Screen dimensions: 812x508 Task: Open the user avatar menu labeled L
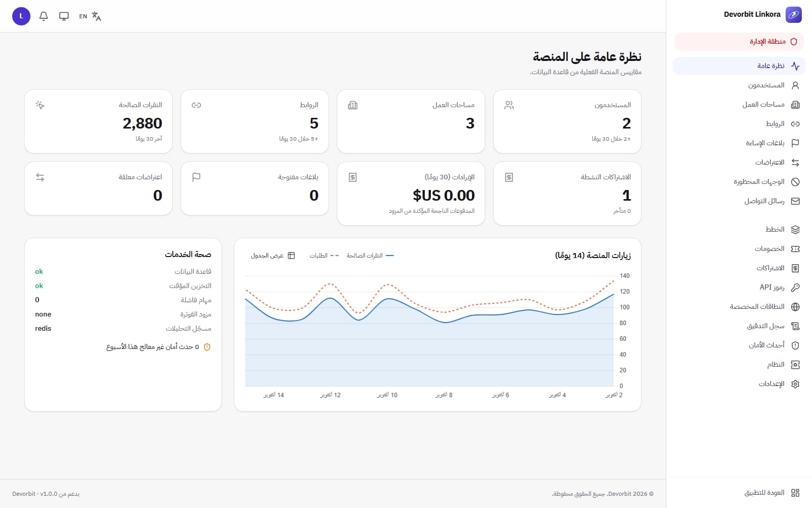click(21, 16)
